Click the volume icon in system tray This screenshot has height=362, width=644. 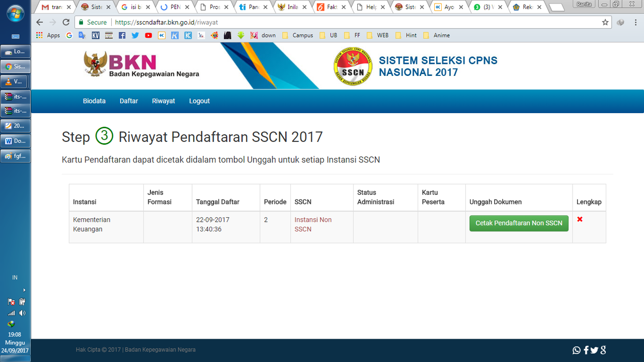tap(22, 313)
